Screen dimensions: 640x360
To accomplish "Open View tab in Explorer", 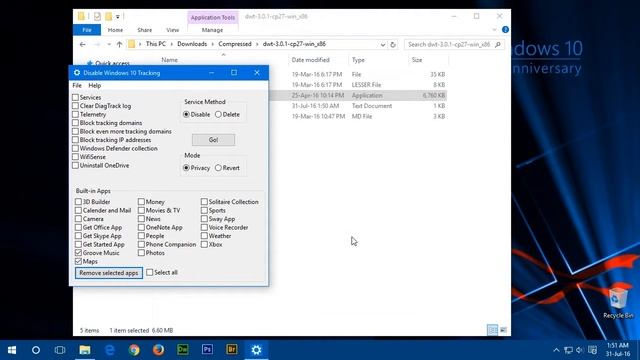I will (173, 30).
